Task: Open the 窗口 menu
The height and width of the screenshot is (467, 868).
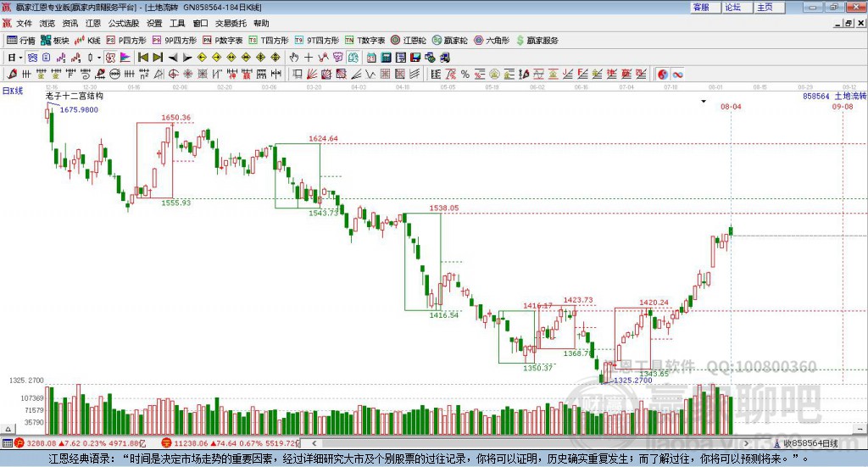Action: 200,23
